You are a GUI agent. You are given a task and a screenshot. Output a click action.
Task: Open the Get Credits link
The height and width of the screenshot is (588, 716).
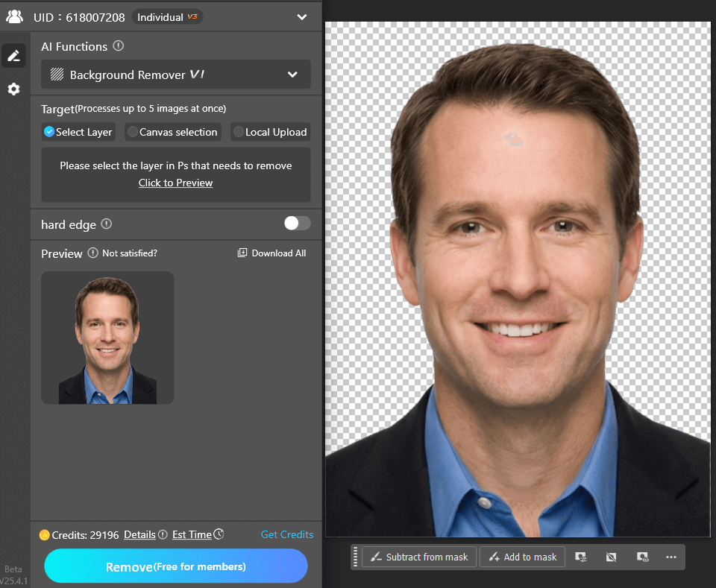click(287, 534)
